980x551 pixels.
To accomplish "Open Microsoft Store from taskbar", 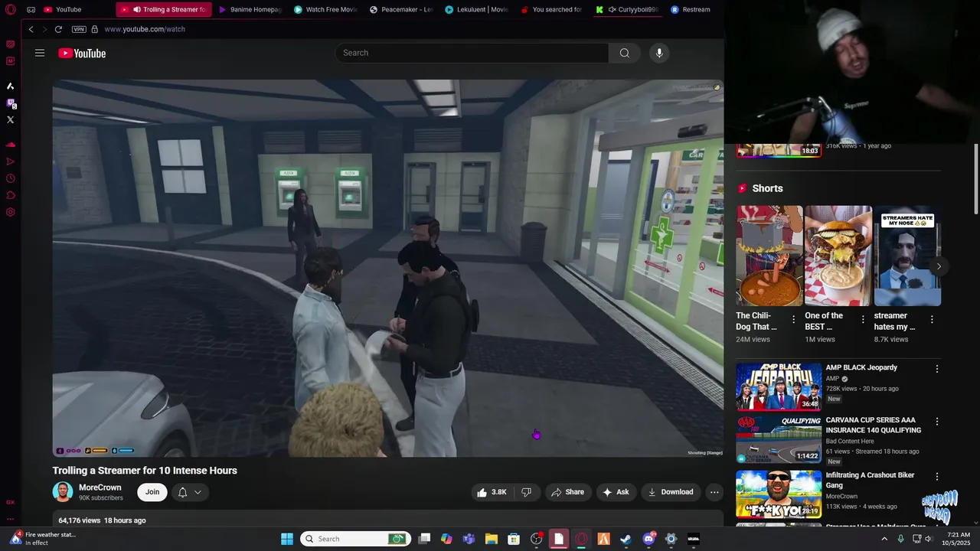I will pos(514,539).
